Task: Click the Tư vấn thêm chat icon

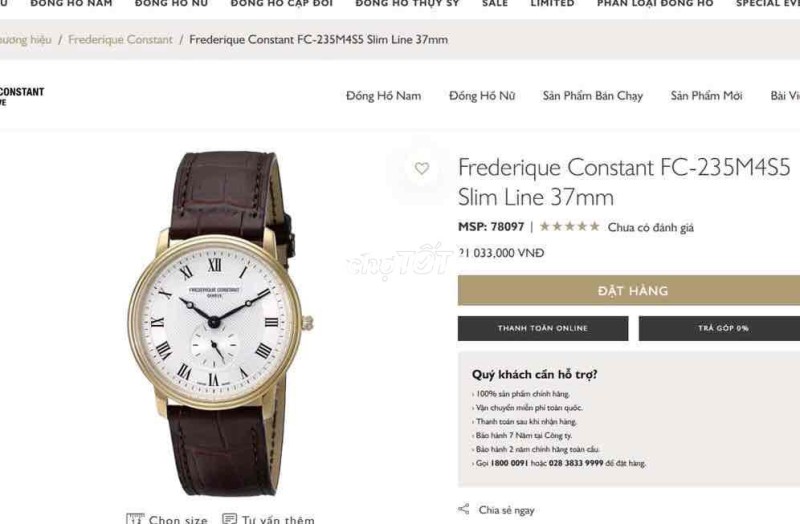Action: [230, 519]
